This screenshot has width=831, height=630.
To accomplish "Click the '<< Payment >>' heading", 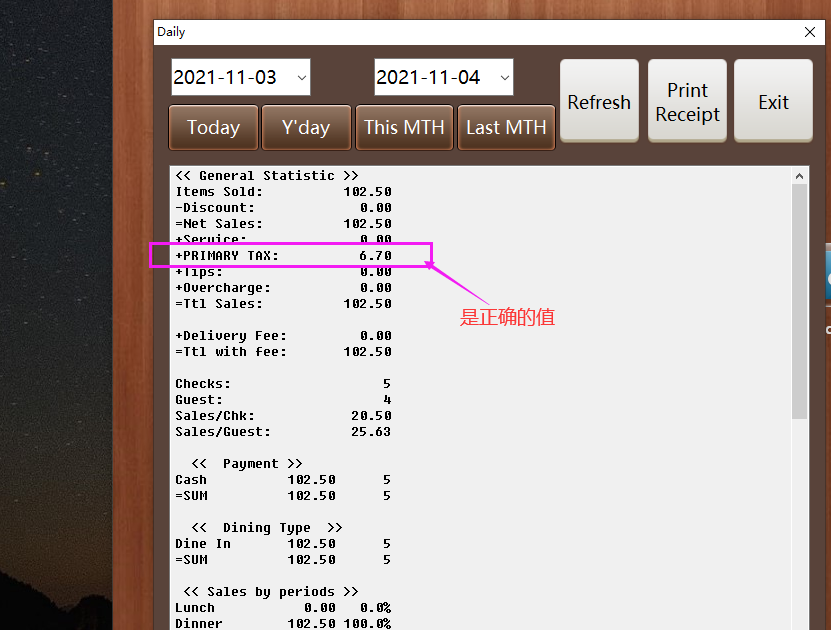I will 247,464.
